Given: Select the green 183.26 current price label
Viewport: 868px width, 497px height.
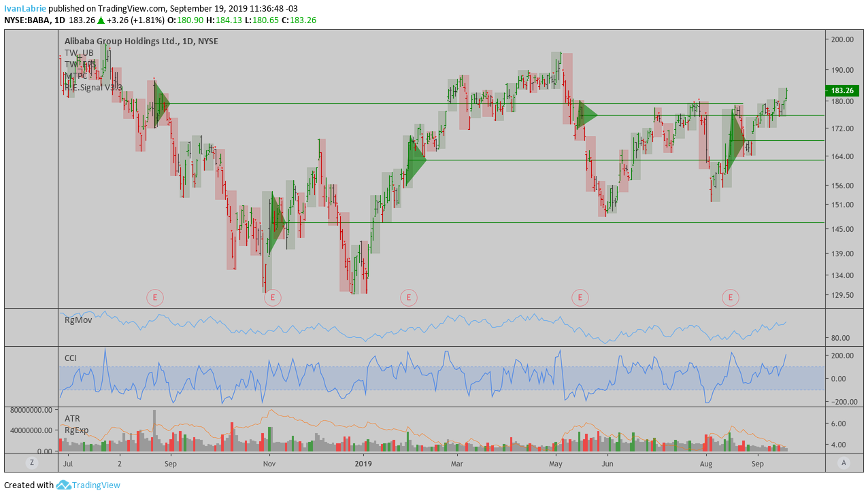Looking at the screenshot, I should pos(842,90).
